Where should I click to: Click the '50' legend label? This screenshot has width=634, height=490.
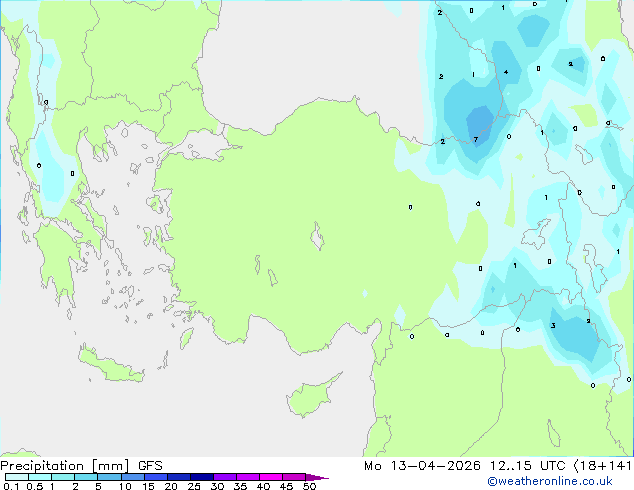pyautogui.click(x=309, y=486)
